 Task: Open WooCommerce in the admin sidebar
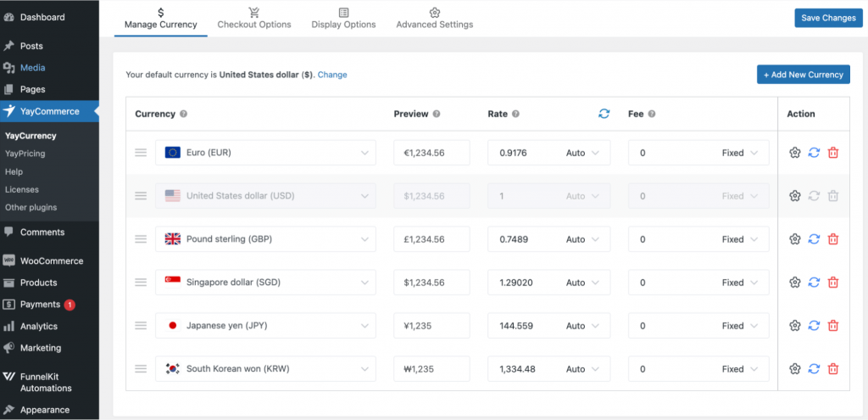click(50, 261)
